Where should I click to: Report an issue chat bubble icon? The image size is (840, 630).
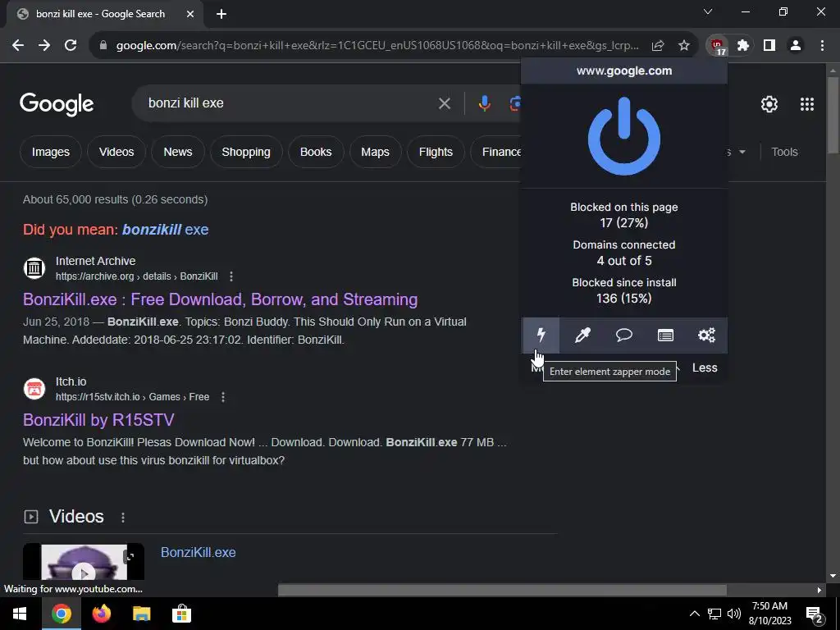(624, 336)
